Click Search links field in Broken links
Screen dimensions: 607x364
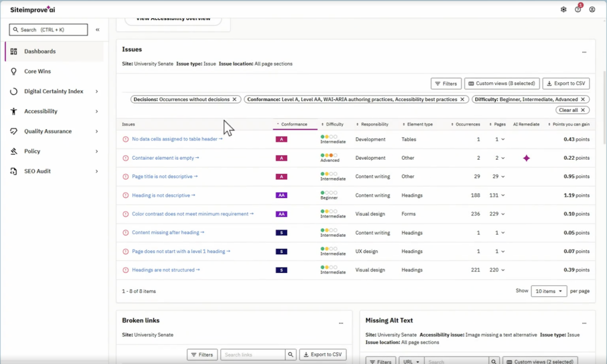[253, 355]
